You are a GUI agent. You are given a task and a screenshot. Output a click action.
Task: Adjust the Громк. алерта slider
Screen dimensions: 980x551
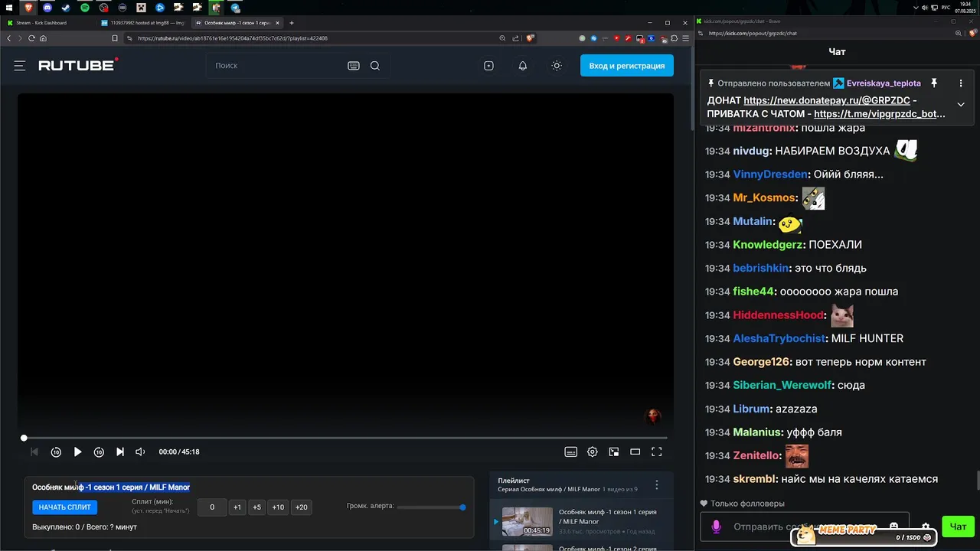[431, 507]
